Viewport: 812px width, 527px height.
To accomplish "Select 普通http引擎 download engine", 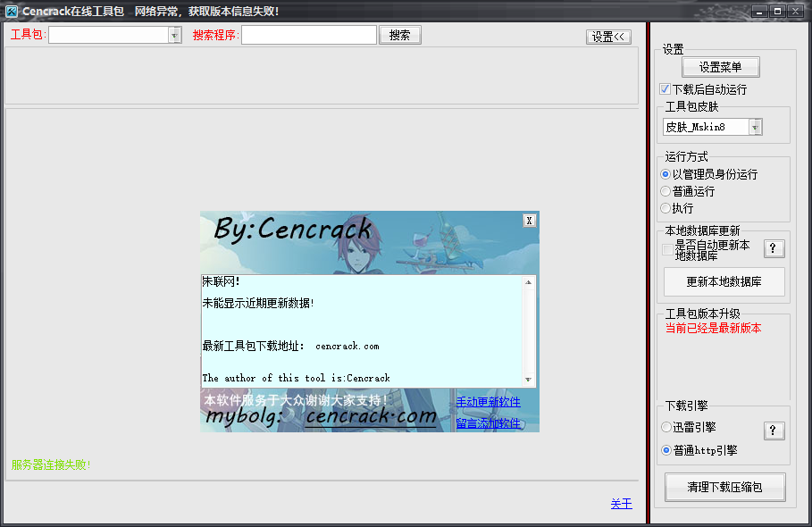I will (666, 450).
